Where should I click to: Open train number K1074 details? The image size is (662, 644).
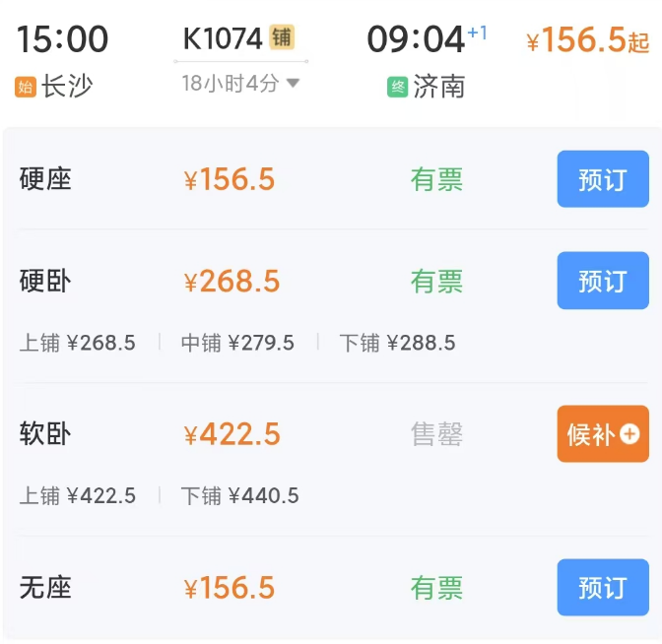(x=223, y=38)
